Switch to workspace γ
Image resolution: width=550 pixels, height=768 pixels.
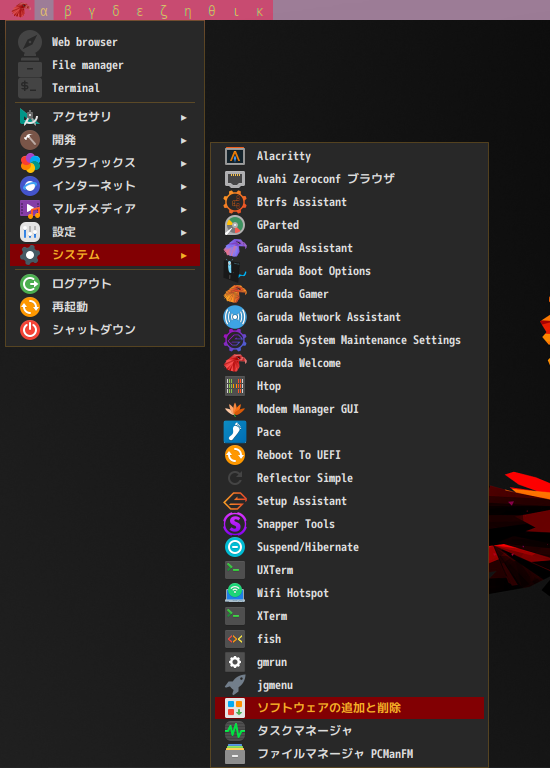[92, 10]
